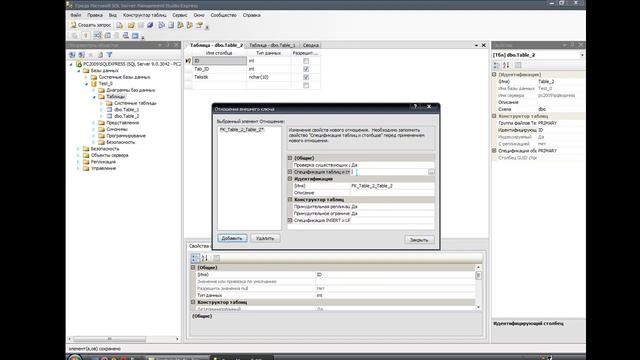Click the relationships icon in table designer toolbar
This screenshot has width=640, height=360.
click(98, 36)
